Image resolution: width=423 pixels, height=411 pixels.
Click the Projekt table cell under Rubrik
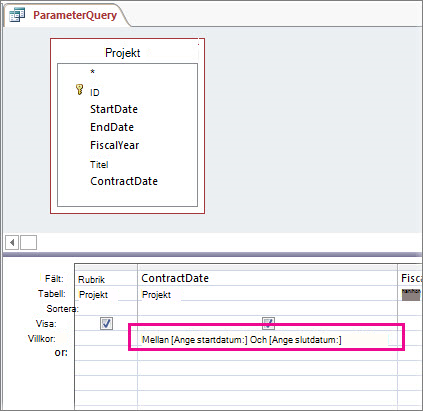(x=106, y=294)
